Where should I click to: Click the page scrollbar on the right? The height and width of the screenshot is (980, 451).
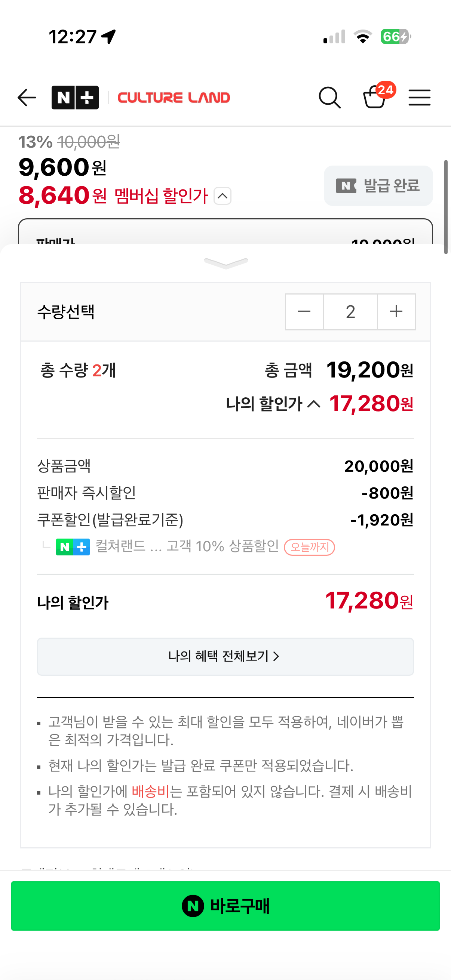point(446,207)
